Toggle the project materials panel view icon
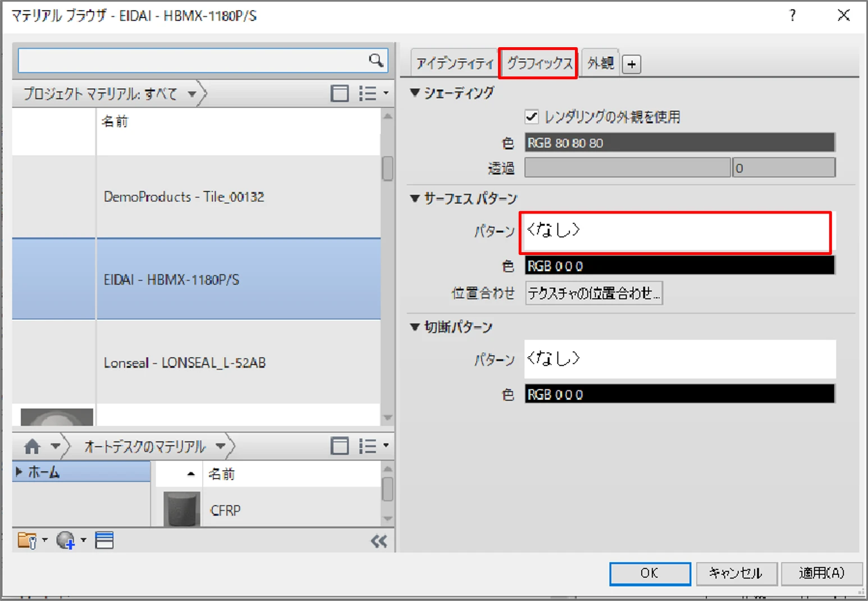The image size is (868, 601). tap(340, 93)
